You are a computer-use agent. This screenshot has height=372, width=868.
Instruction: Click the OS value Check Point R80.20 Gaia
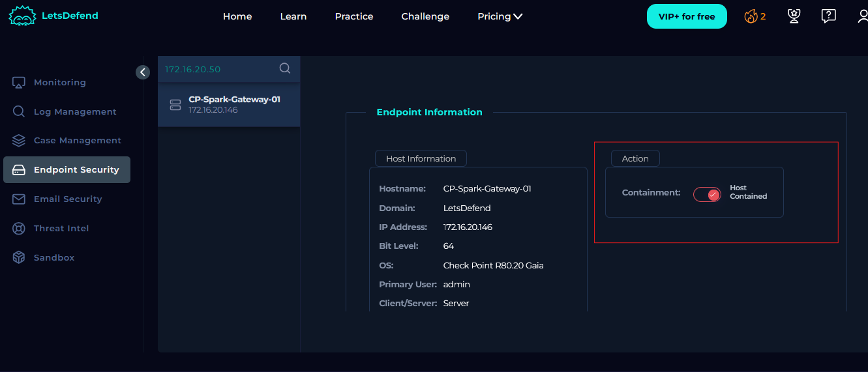point(494,265)
